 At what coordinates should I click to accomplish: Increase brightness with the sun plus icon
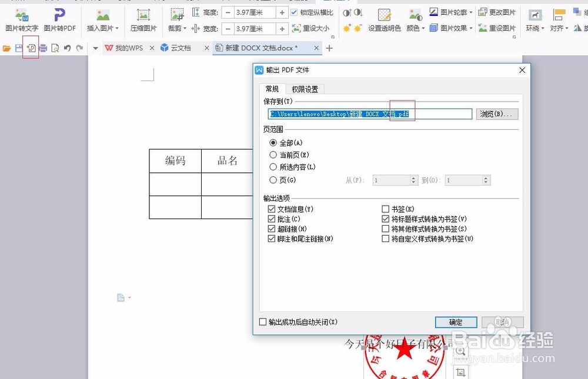[x=347, y=28]
